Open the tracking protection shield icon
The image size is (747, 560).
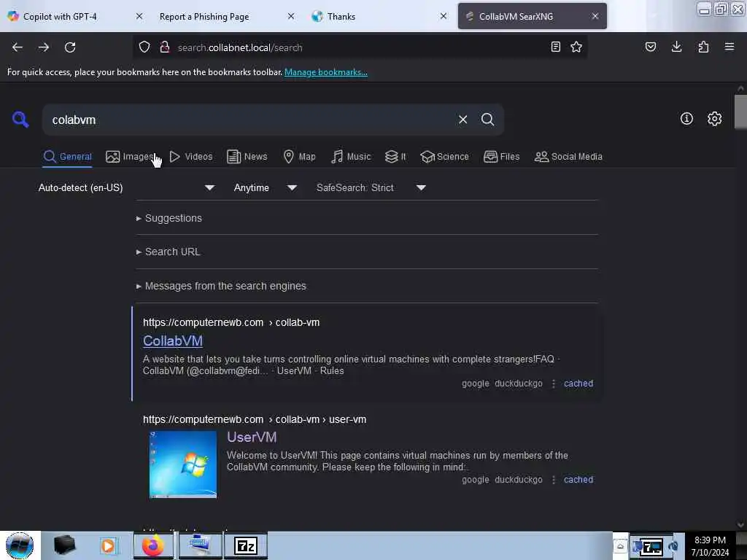click(x=144, y=47)
